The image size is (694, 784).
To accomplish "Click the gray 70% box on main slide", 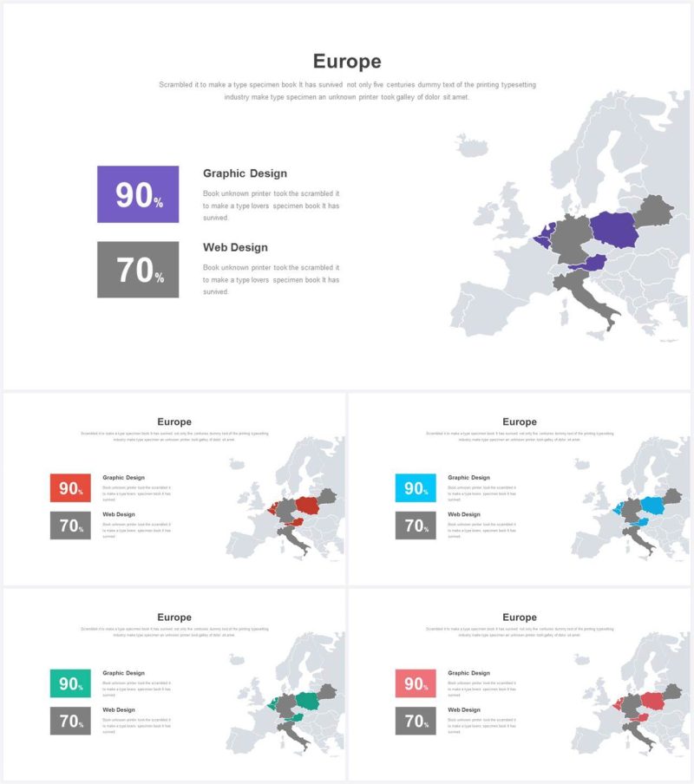I will coord(138,270).
